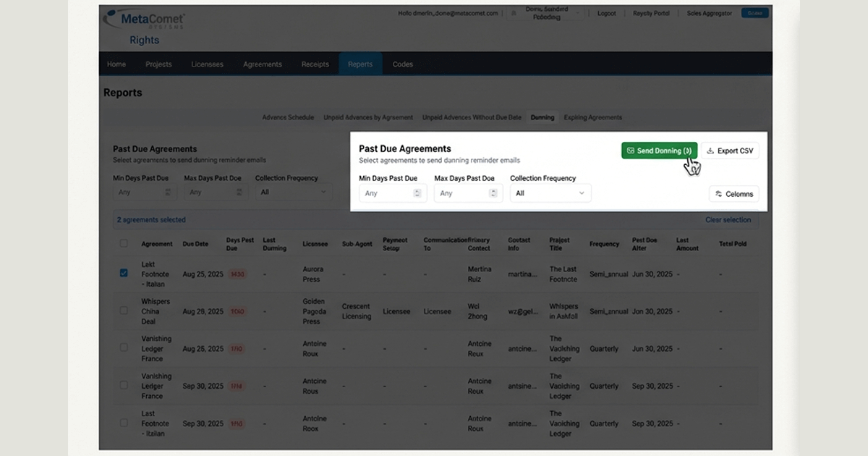Open the Royalty Portal

click(x=650, y=12)
